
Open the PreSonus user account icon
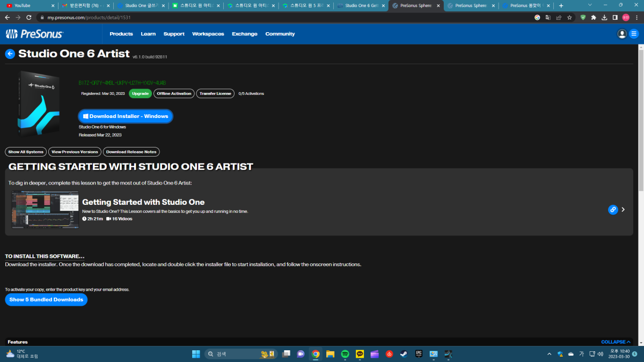[622, 34]
